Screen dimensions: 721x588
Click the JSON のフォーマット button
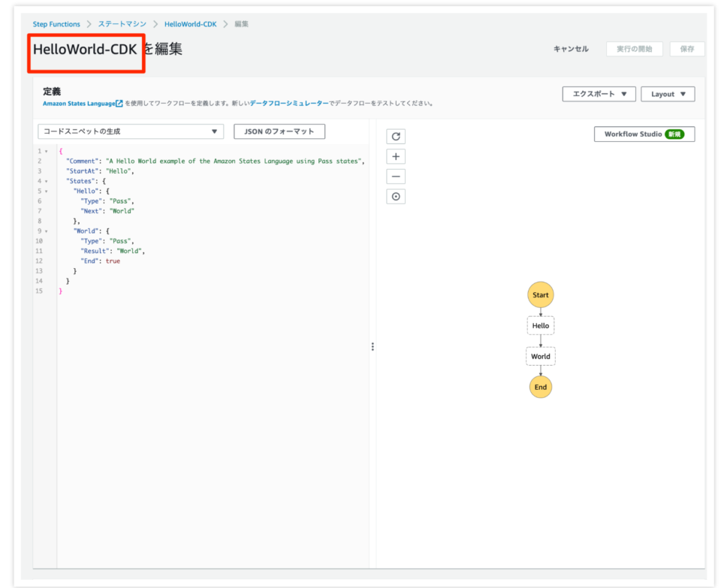[x=279, y=131]
